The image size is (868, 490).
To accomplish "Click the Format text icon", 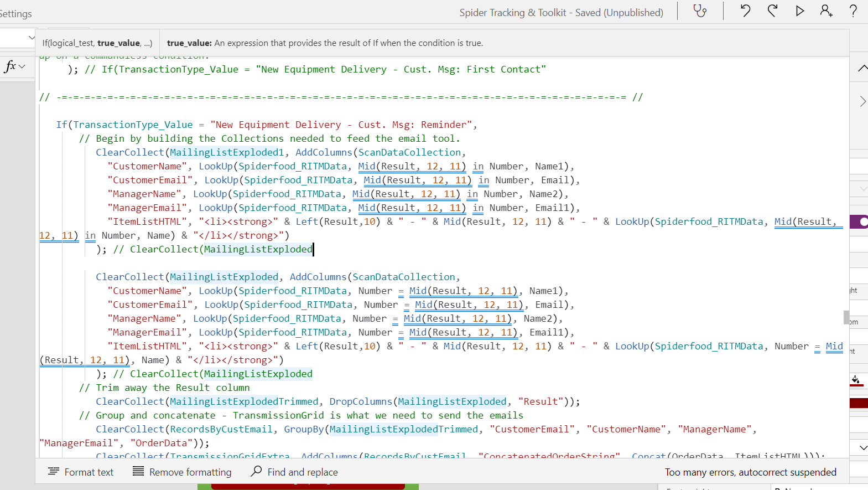I will click(53, 472).
